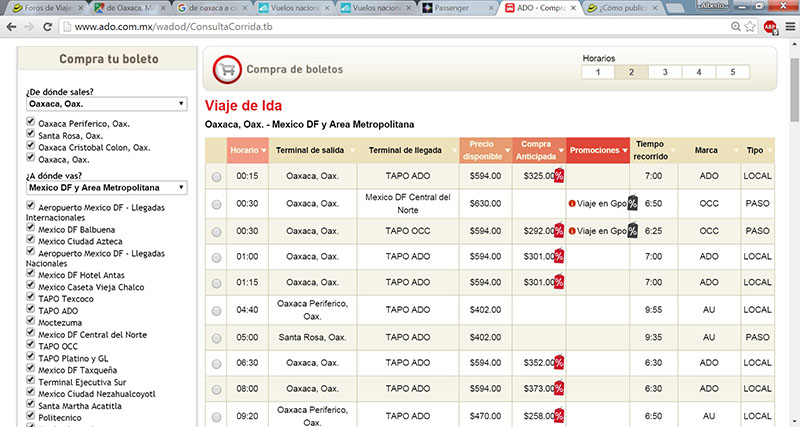Select the 00:30 Central del Norte trip radio
This screenshot has height=427, width=800.
coord(217,205)
